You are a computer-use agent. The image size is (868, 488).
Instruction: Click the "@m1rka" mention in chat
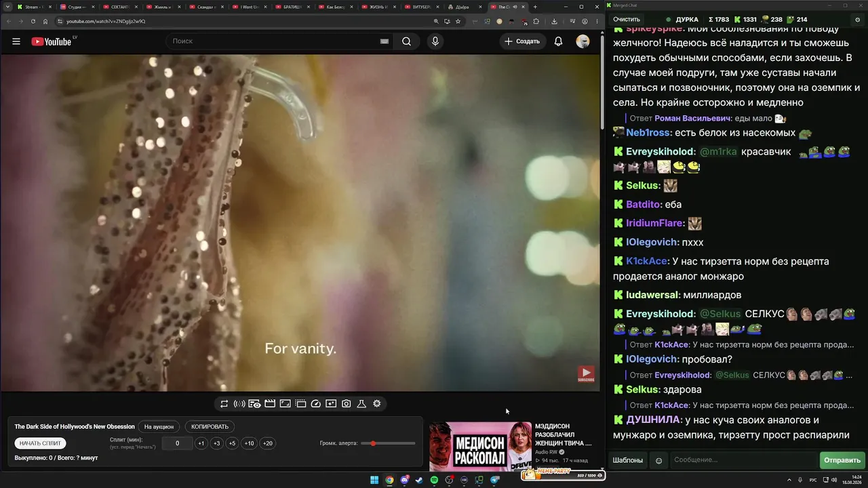[x=718, y=152]
